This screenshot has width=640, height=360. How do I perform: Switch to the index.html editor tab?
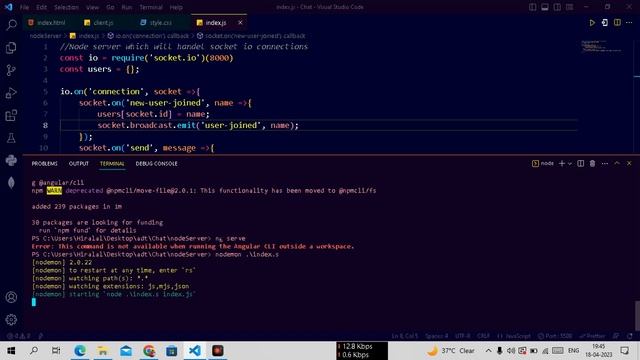[51, 23]
